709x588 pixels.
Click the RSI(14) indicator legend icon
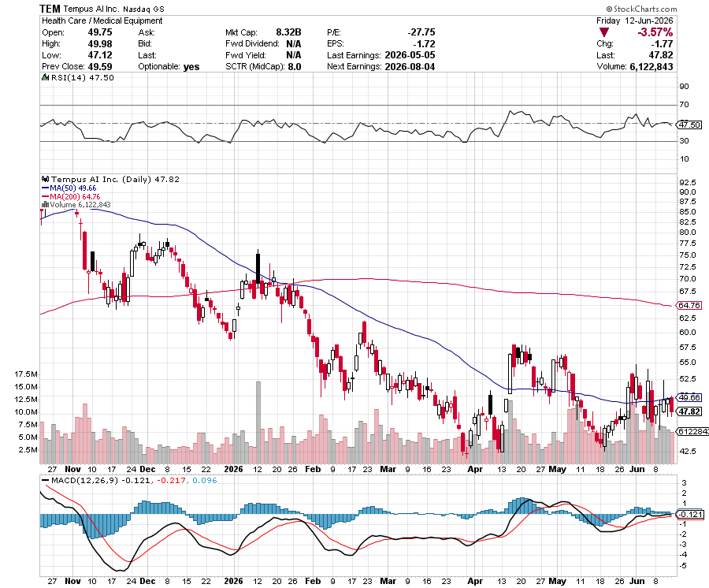(x=45, y=77)
